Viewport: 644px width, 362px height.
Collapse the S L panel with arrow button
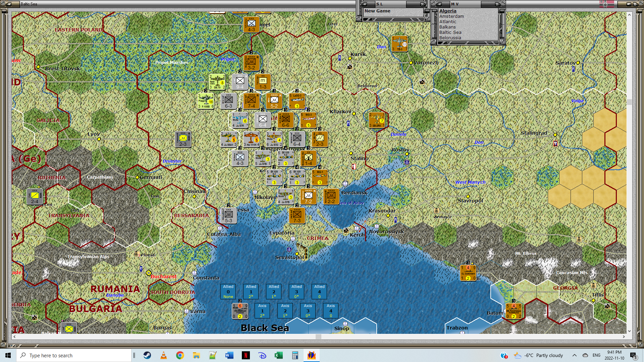(364, 4)
